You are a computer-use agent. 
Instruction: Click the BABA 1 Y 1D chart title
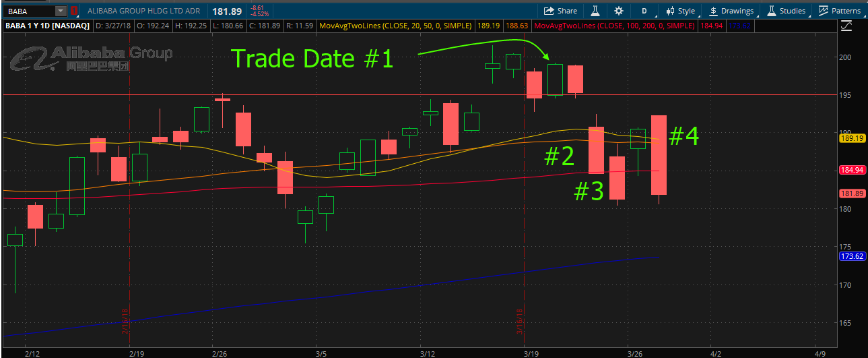[x=47, y=26]
